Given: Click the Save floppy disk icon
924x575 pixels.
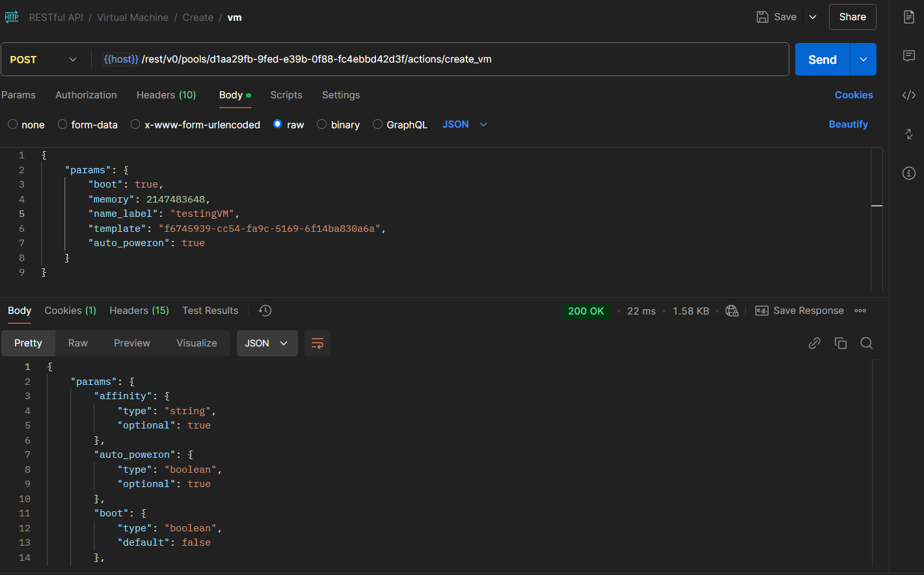Looking at the screenshot, I should pos(763,17).
